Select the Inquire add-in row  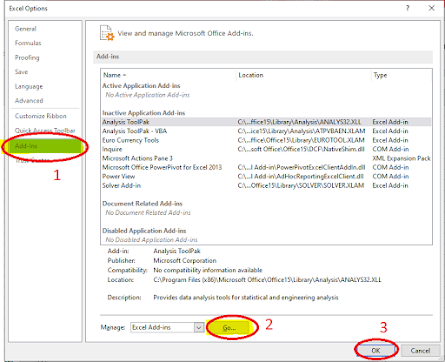coord(266,149)
